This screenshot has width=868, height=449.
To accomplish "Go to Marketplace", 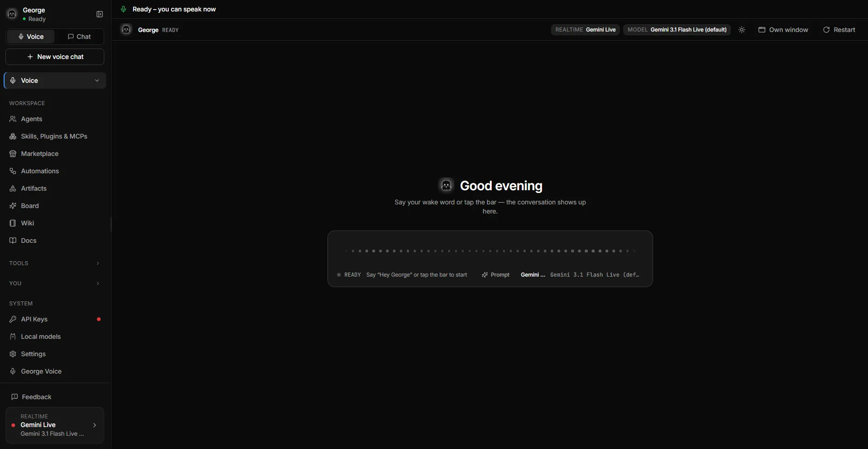I will pos(55,154).
